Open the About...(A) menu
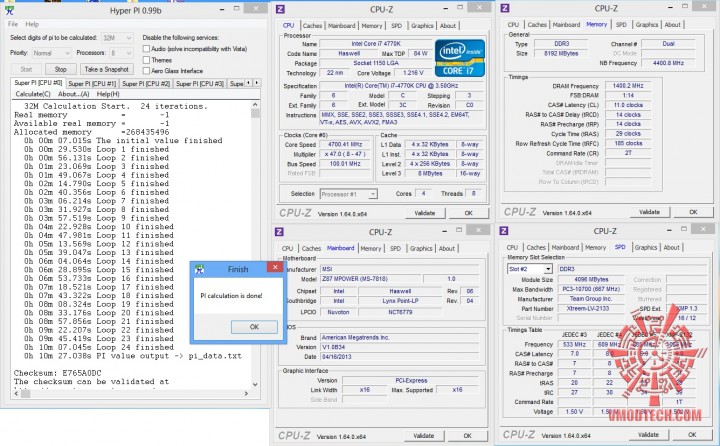This screenshot has height=446, width=720. coord(73,94)
